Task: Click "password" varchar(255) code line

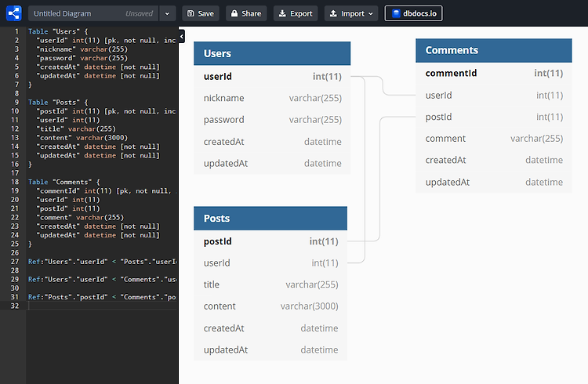Action: [x=82, y=58]
